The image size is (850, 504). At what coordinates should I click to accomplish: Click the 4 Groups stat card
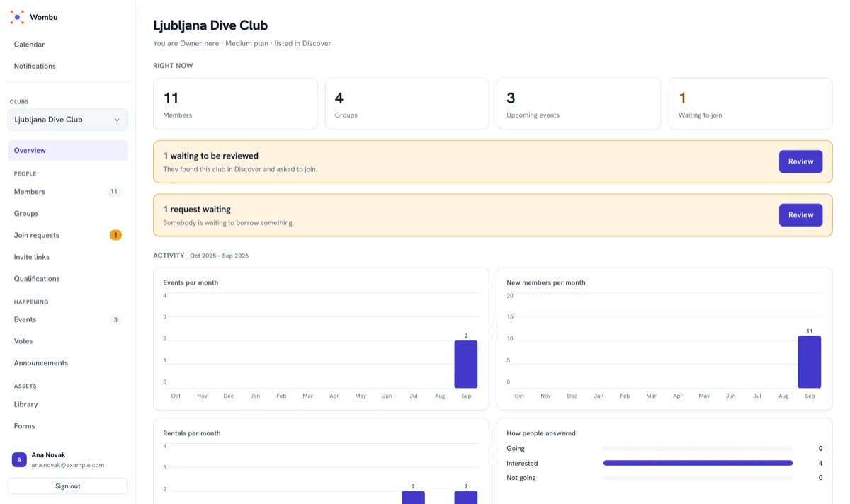(407, 103)
